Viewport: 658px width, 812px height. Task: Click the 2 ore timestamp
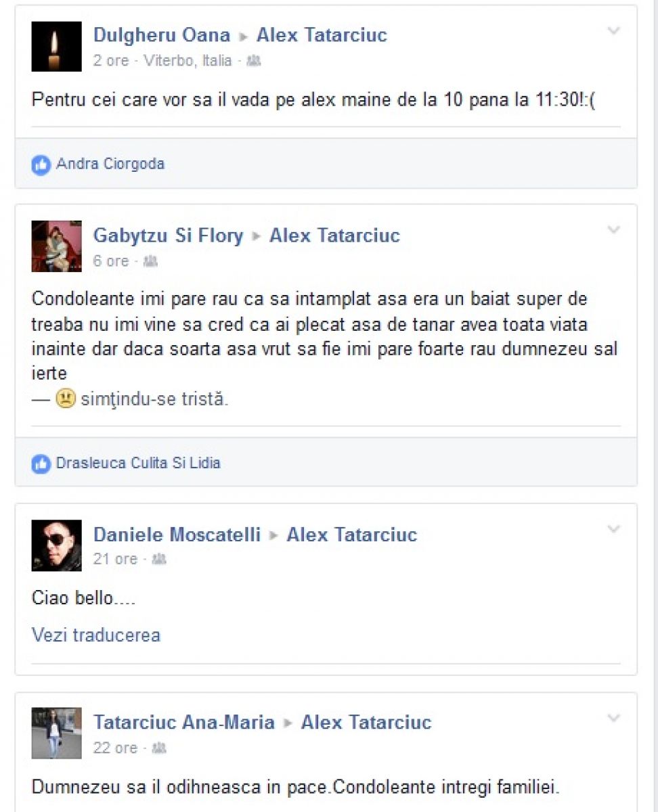coord(111,61)
